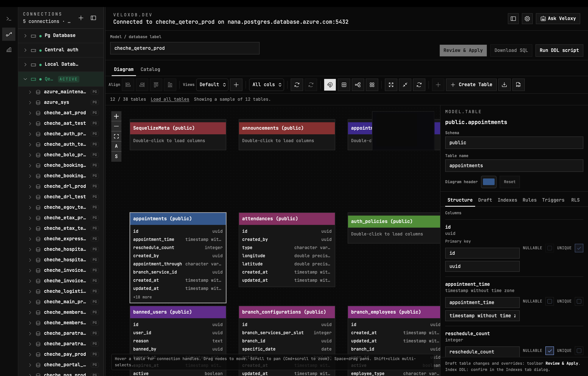This screenshot has width=588, height=376.
Task: Toggle the side panel layout icon near settings
Action: click(513, 18)
